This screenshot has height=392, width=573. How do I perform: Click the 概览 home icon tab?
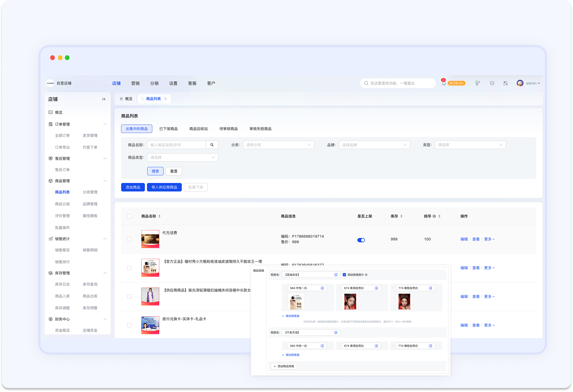coord(126,99)
